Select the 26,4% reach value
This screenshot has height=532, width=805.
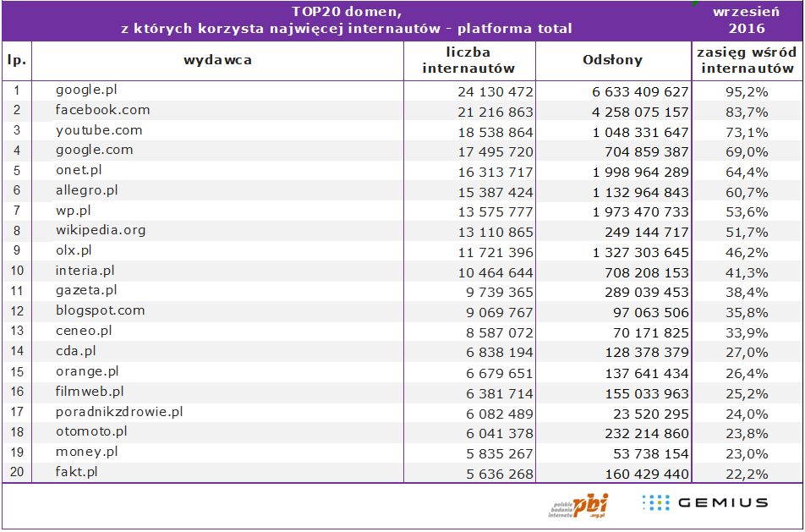(747, 373)
